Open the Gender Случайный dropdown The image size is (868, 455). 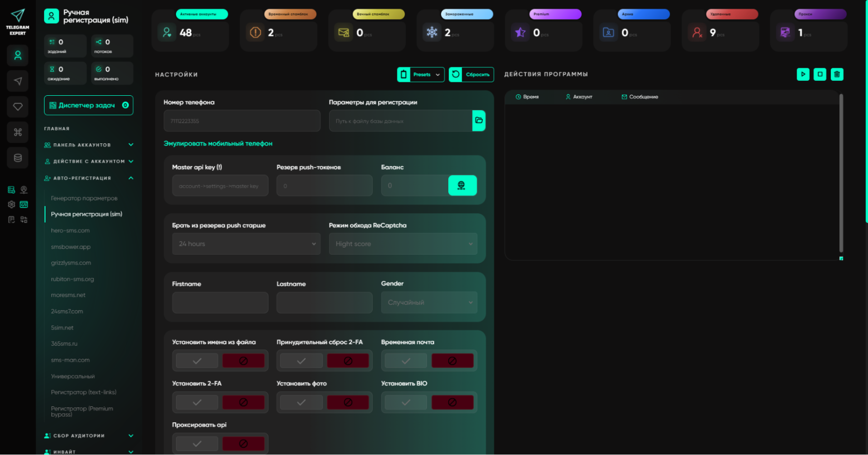tap(429, 302)
